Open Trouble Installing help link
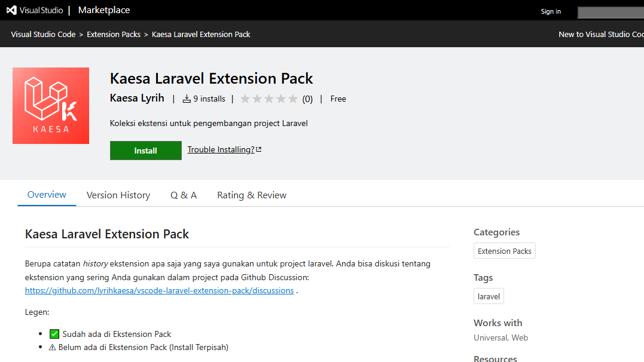Image resolution: width=644 pixels, height=362 pixels. tap(221, 150)
